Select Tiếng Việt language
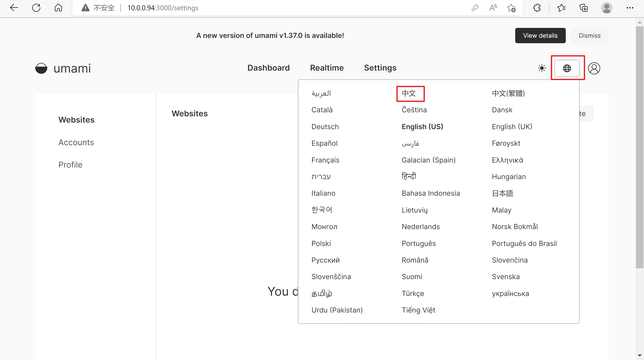This screenshot has width=644, height=360. [418, 310]
